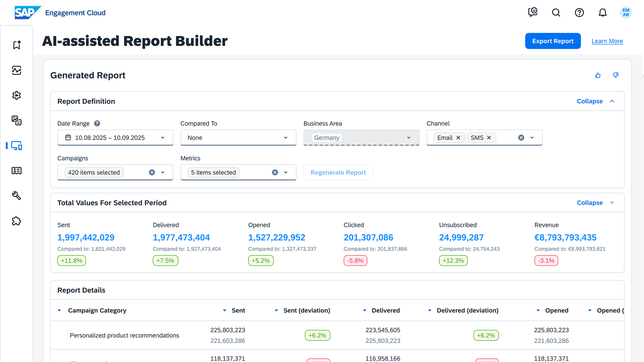
Task: Expand the Metrics dropdown arrow
Action: click(x=286, y=172)
